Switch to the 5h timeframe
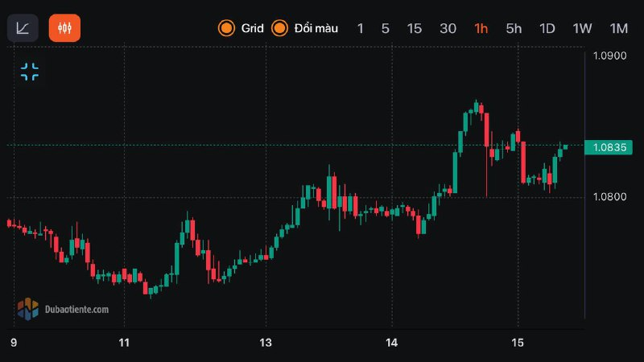The height and width of the screenshot is (362, 644). click(x=514, y=28)
